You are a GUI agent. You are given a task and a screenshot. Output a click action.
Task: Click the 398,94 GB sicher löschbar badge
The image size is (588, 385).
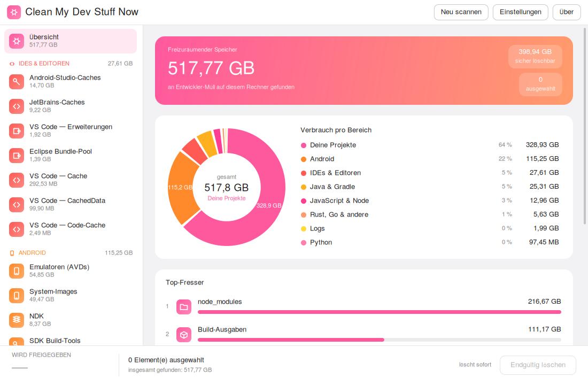pos(535,56)
